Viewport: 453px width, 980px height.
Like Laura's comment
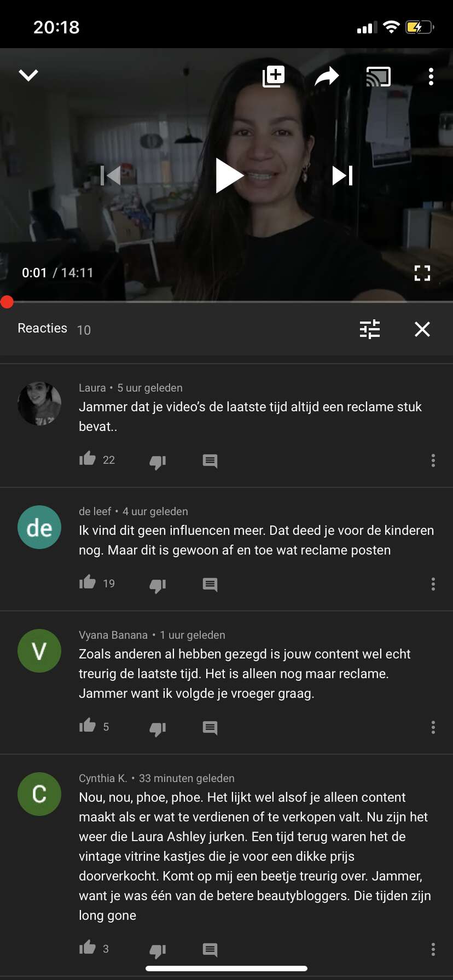pos(88,459)
